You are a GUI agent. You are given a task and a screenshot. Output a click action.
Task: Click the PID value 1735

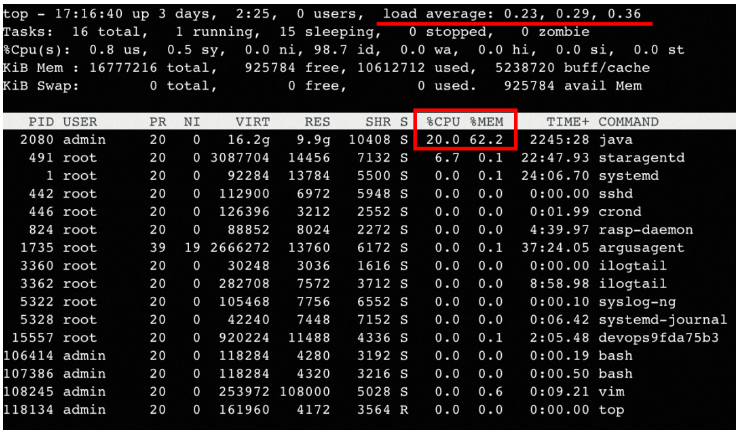coord(37,248)
